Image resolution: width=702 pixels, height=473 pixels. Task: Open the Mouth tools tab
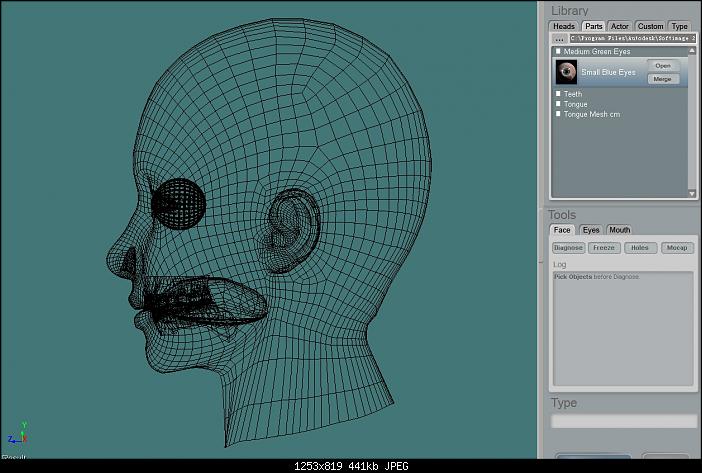pyautogui.click(x=620, y=230)
